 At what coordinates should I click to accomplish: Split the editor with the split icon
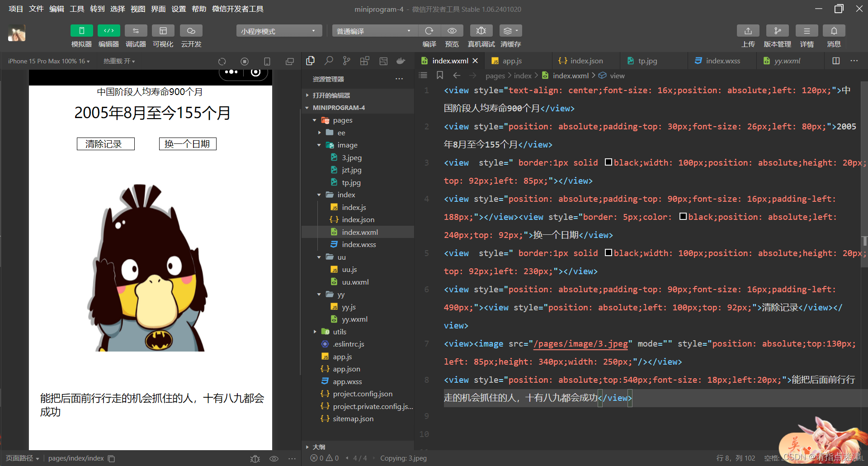[836, 61]
